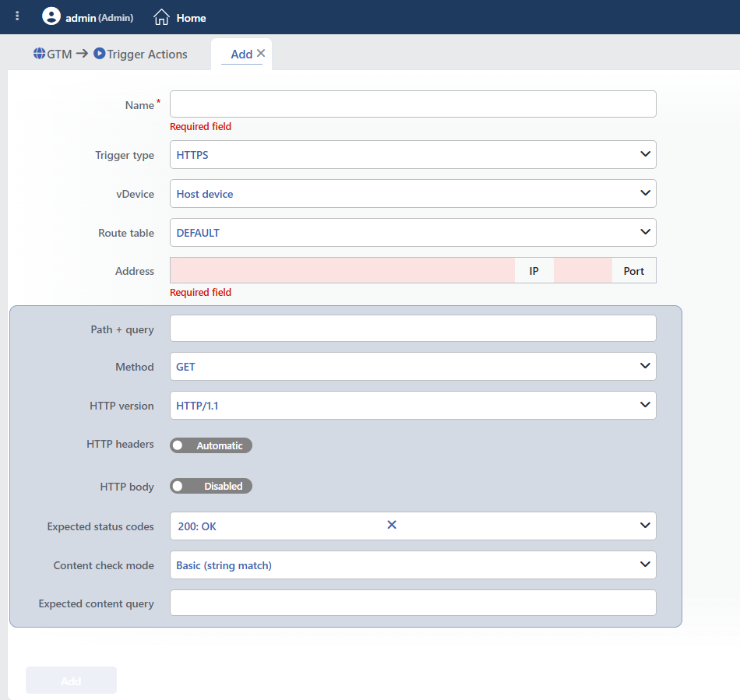Expand the Expected status codes dropdown

[645, 526]
